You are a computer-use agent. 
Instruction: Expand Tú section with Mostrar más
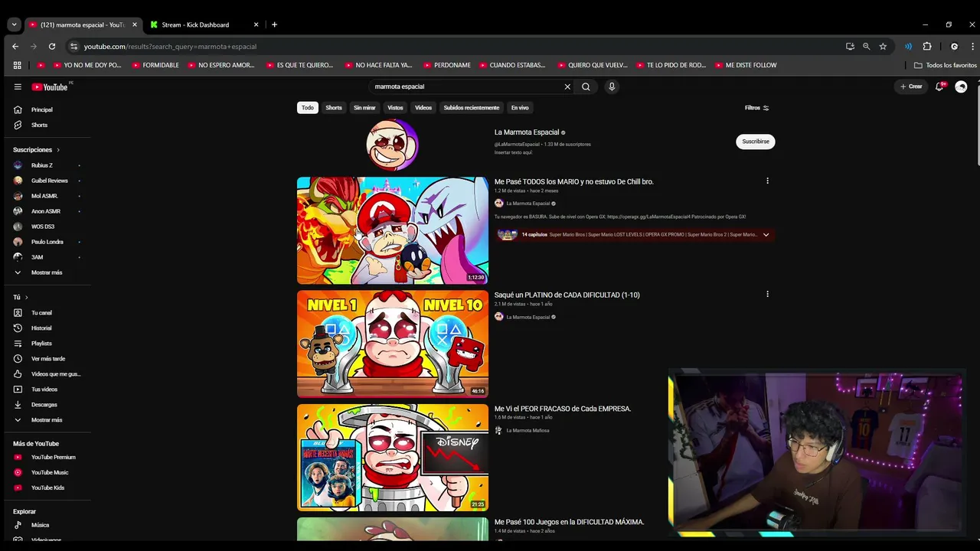coord(48,420)
